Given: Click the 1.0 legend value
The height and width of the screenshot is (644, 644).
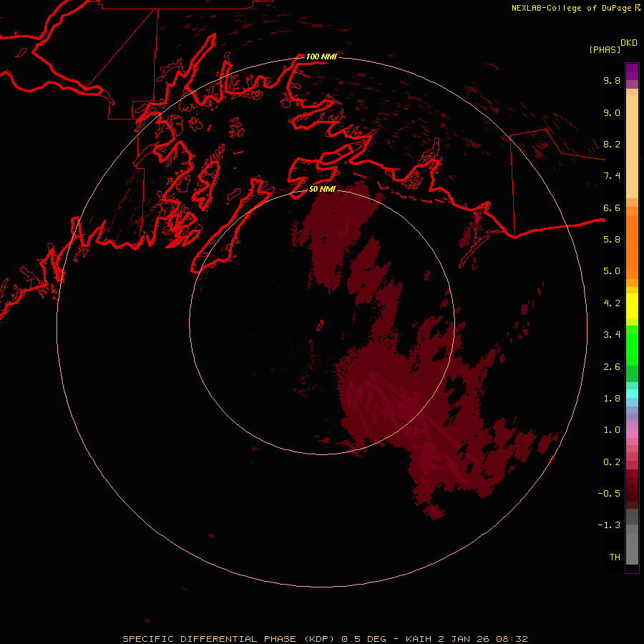Looking at the screenshot, I should pyautogui.click(x=612, y=430).
